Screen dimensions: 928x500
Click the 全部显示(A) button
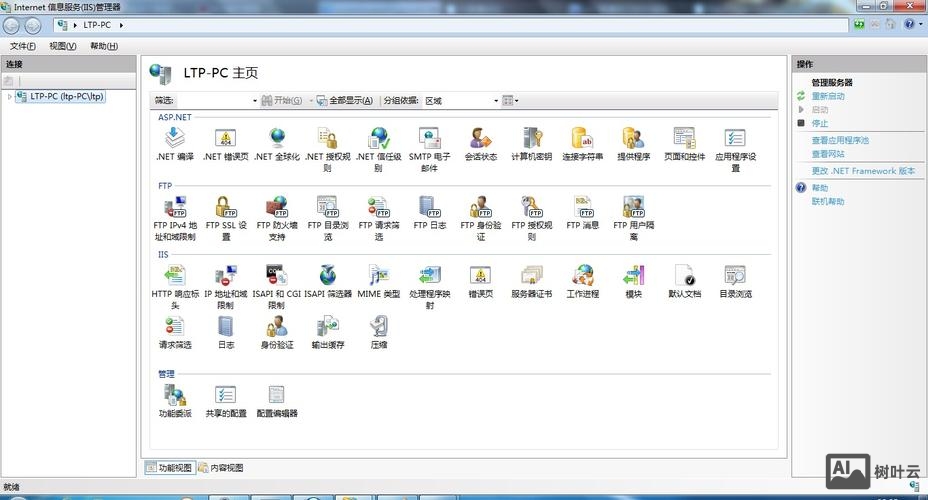coord(345,101)
